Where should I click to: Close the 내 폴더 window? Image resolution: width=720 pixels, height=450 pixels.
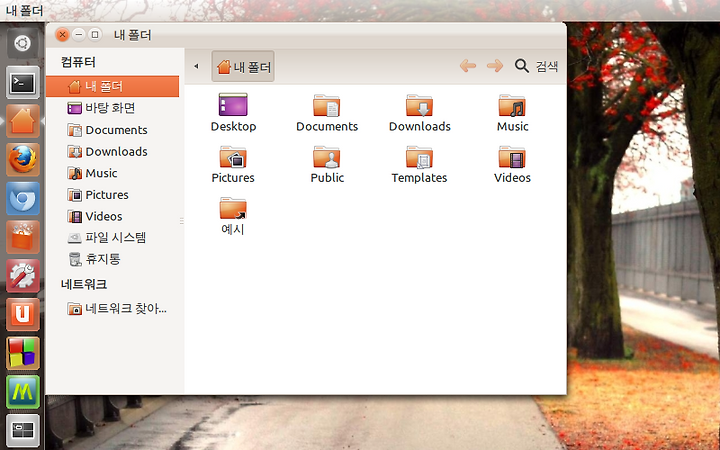(62, 35)
